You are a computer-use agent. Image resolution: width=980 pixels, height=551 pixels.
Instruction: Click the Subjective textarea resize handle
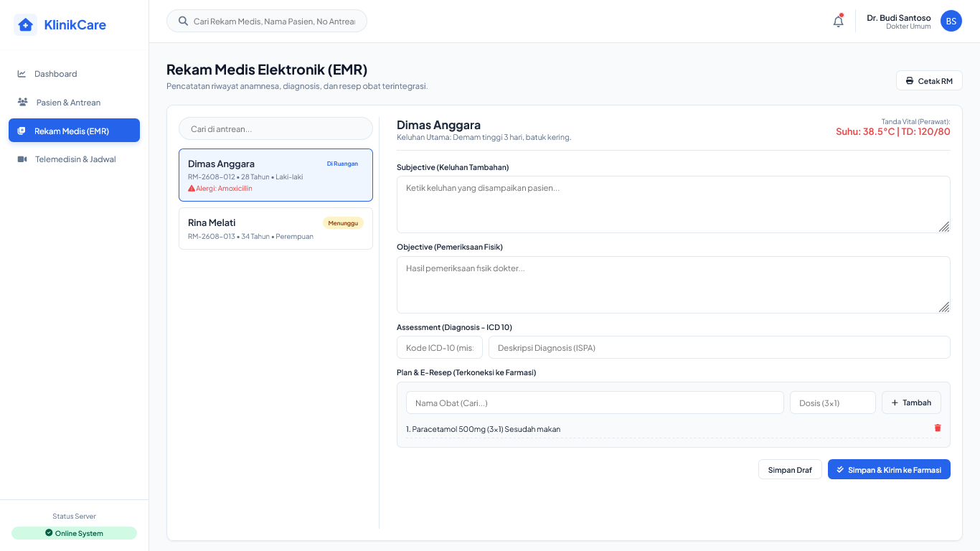(x=944, y=227)
